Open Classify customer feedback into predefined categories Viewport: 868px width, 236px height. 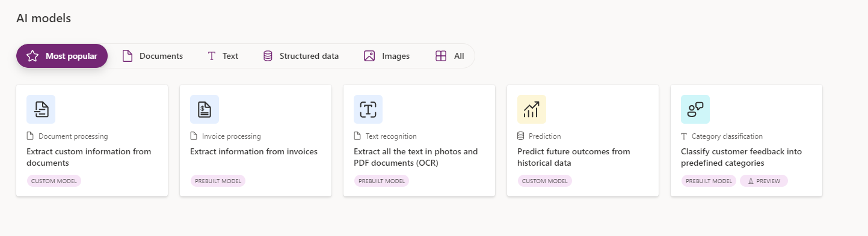pos(741,157)
